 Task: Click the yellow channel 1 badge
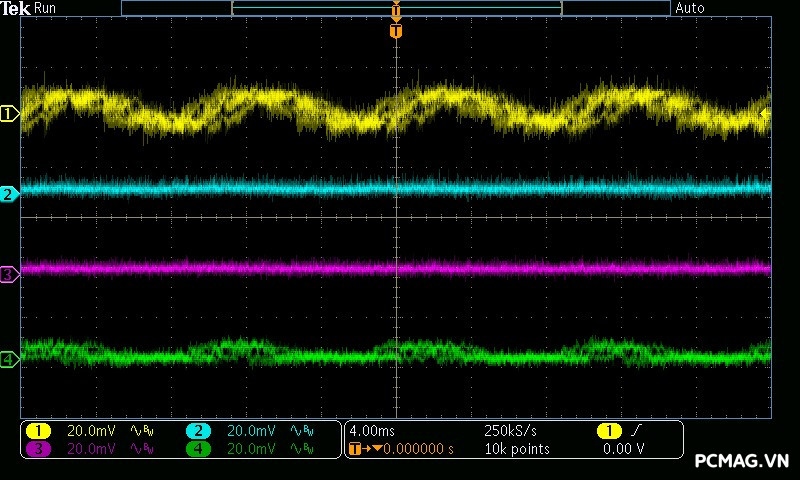tap(38, 431)
